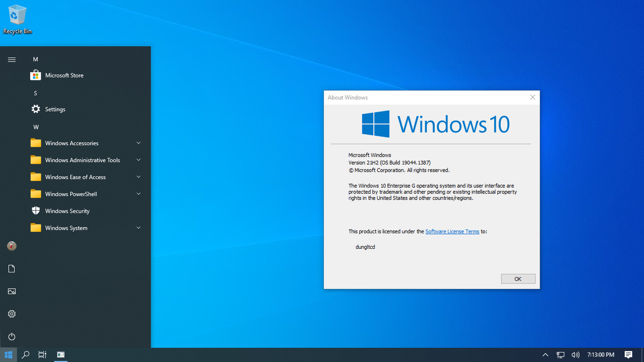Click the user account avatar in the Start sidebar
Viewport: 644px width, 362px height.
tap(11, 246)
